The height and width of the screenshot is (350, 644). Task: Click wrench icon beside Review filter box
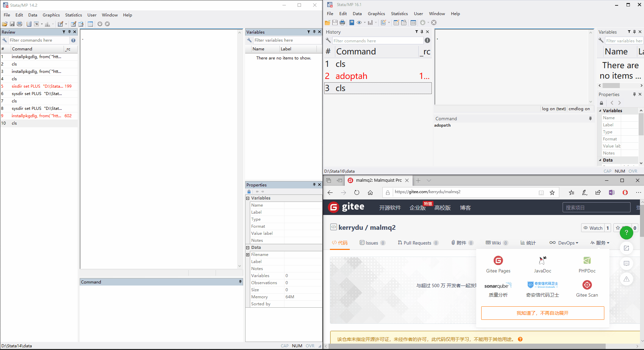tap(5, 40)
